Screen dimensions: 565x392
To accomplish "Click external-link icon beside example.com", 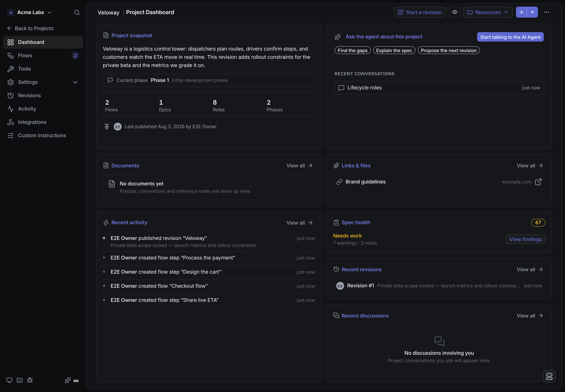I will coord(538,182).
